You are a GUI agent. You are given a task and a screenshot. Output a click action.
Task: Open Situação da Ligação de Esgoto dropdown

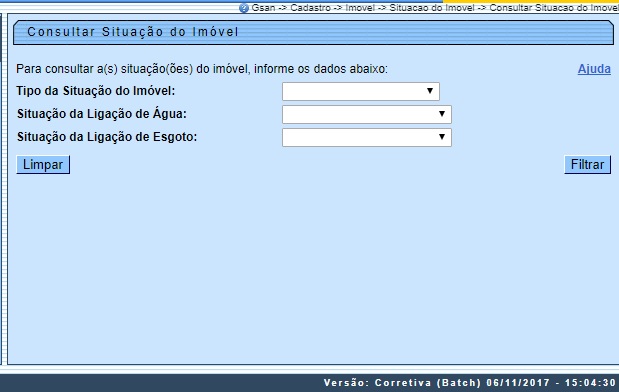click(x=367, y=137)
